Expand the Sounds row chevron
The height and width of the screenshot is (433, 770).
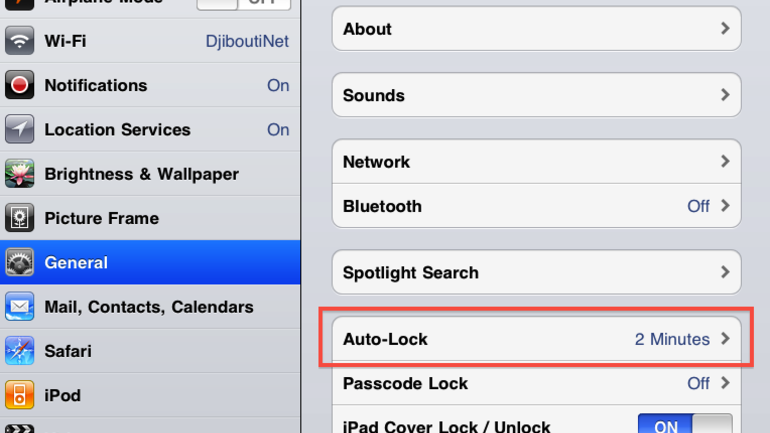point(725,95)
